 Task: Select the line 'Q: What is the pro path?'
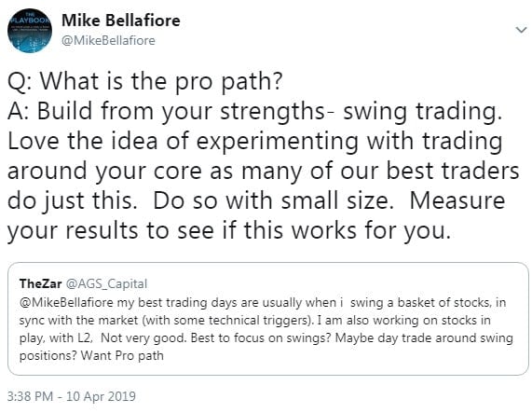144,82
